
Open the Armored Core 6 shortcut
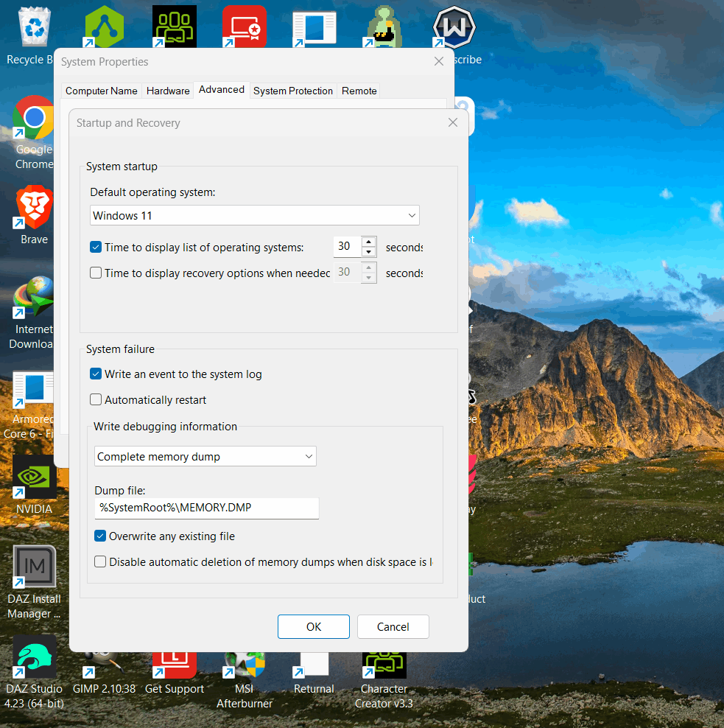coord(32,389)
